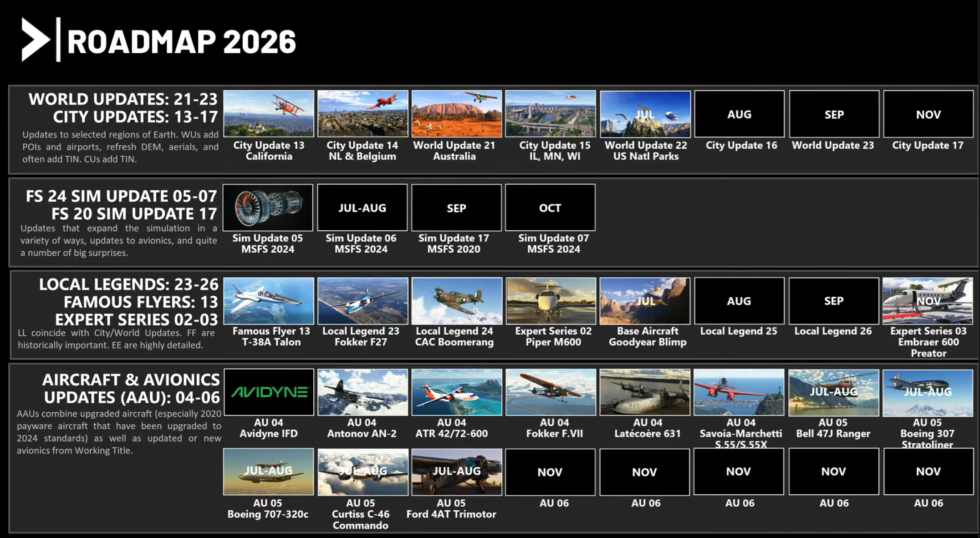This screenshot has height=538, width=980.
Task: Select the 'Expert Series 02 Piper M600' caption
Action: tap(553, 336)
